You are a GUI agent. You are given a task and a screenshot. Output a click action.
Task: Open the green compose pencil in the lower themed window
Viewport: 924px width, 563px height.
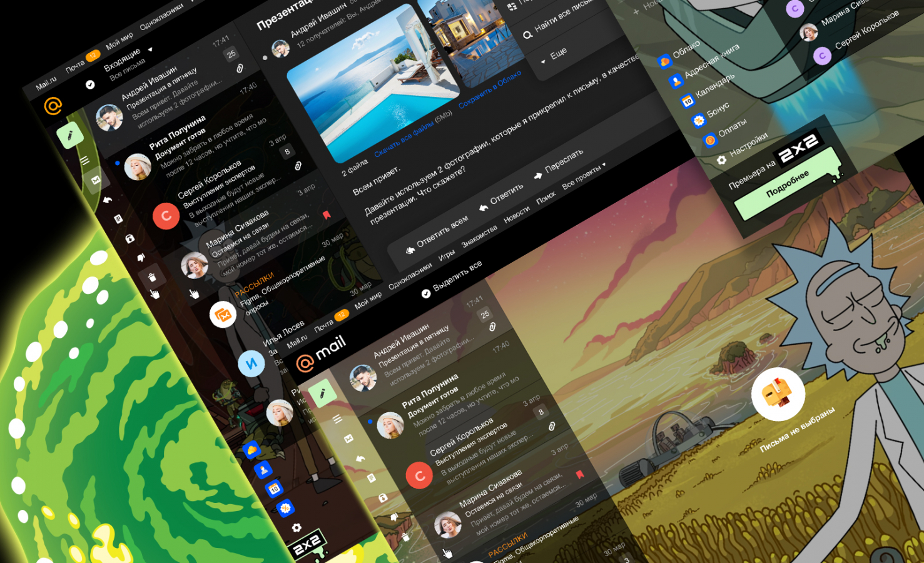point(322,393)
